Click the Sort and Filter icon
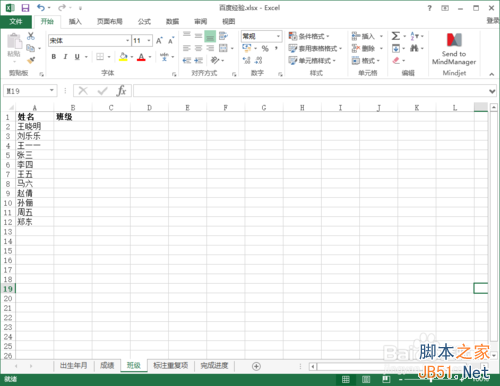500x386 pixels. pos(414,36)
